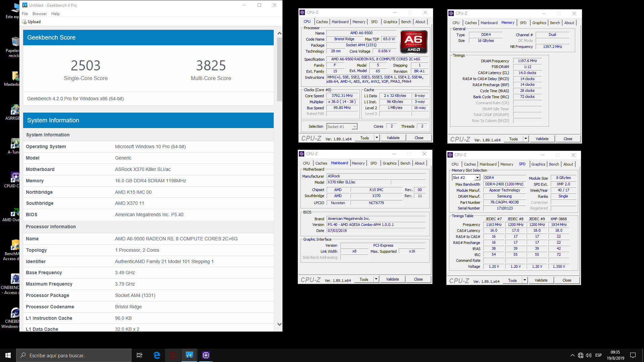The width and height of the screenshot is (644, 362).
Task: Open taskbar clock showing 09:35
Action: pyautogui.click(x=615, y=355)
